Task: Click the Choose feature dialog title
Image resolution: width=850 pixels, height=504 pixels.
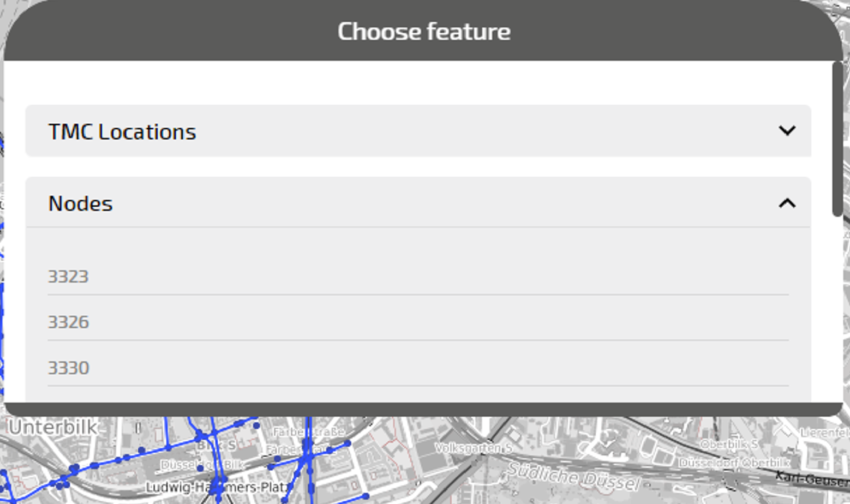Action: pyautogui.click(x=424, y=32)
